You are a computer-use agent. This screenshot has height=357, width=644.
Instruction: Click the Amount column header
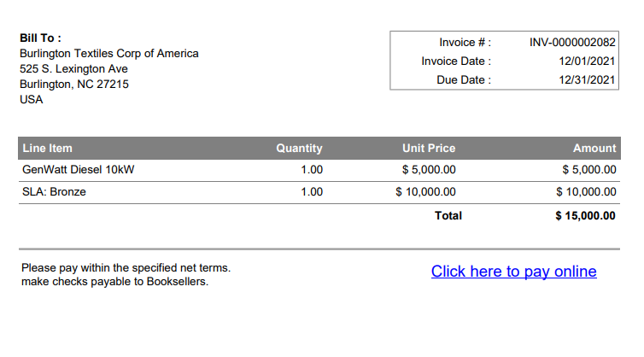tap(594, 149)
